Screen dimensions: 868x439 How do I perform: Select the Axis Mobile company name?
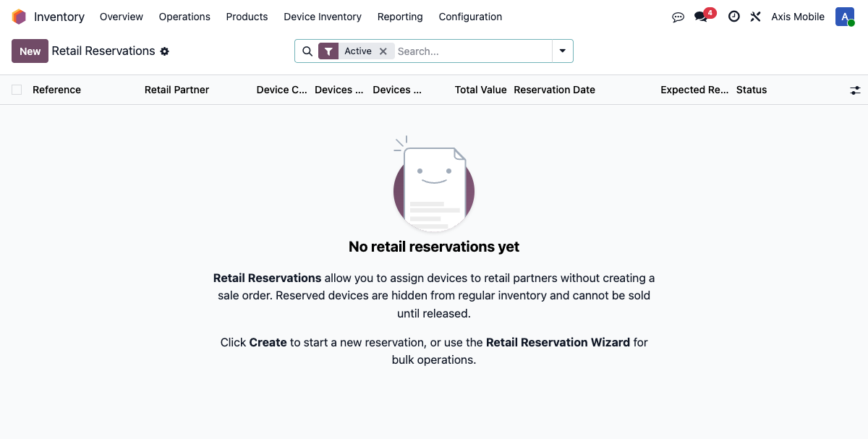pos(798,17)
